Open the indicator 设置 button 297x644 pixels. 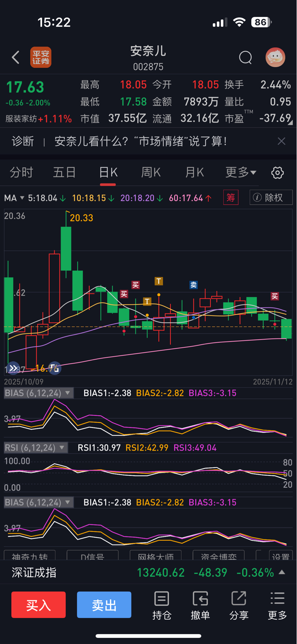[x=280, y=555]
